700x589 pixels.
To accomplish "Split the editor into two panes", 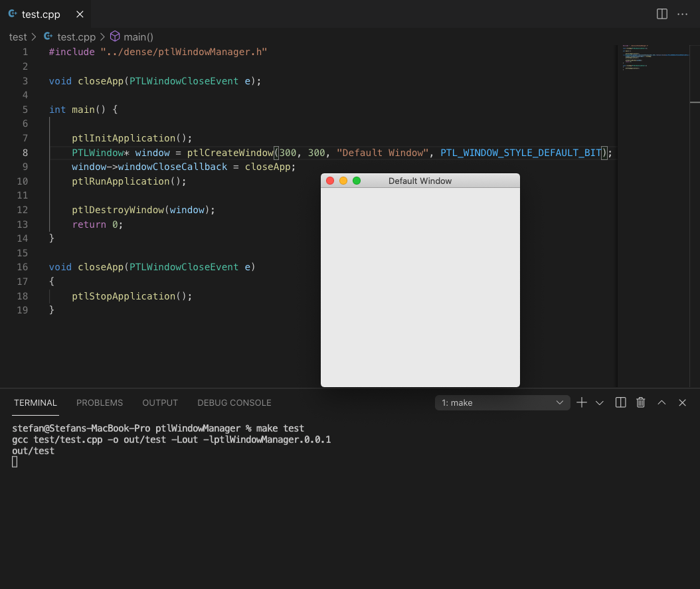I will click(x=661, y=14).
